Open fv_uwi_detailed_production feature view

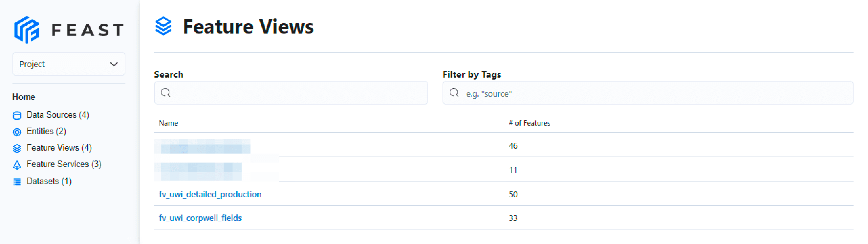point(210,194)
